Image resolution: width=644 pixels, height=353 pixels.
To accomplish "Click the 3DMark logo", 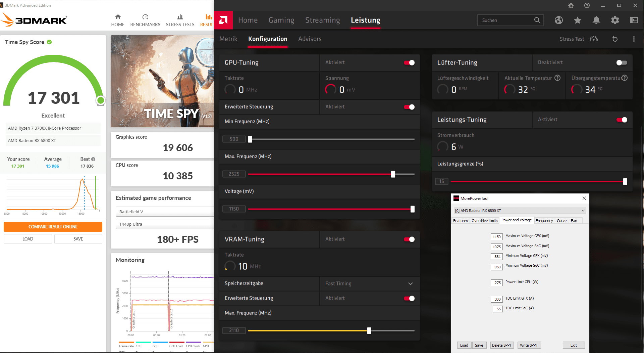I will click(x=34, y=20).
